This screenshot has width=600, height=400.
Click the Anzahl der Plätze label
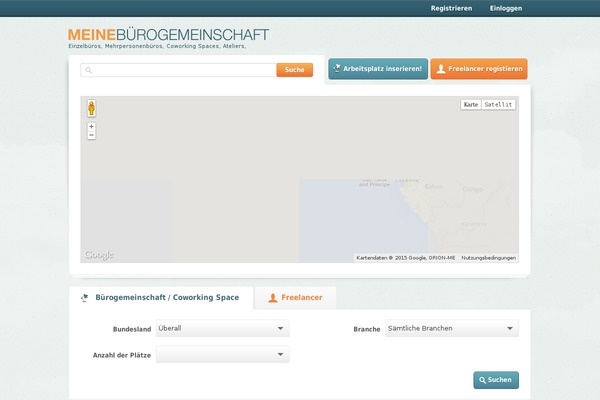[x=122, y=355]
